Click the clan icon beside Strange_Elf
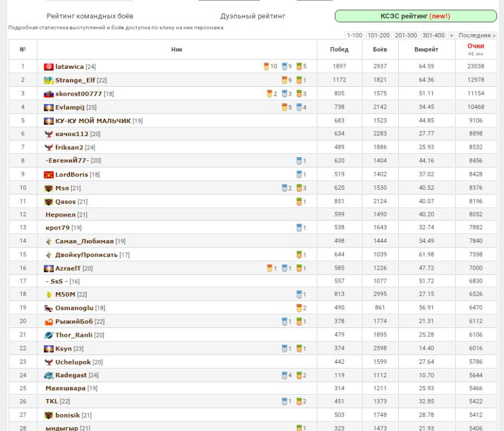The height and width of the screenshot is (431, 504). [49, 80]
